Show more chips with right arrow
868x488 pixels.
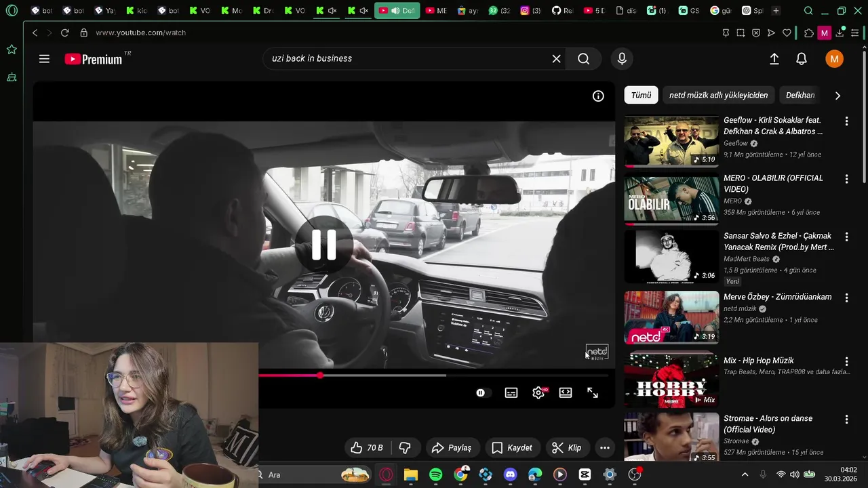[x=837, y=96]
